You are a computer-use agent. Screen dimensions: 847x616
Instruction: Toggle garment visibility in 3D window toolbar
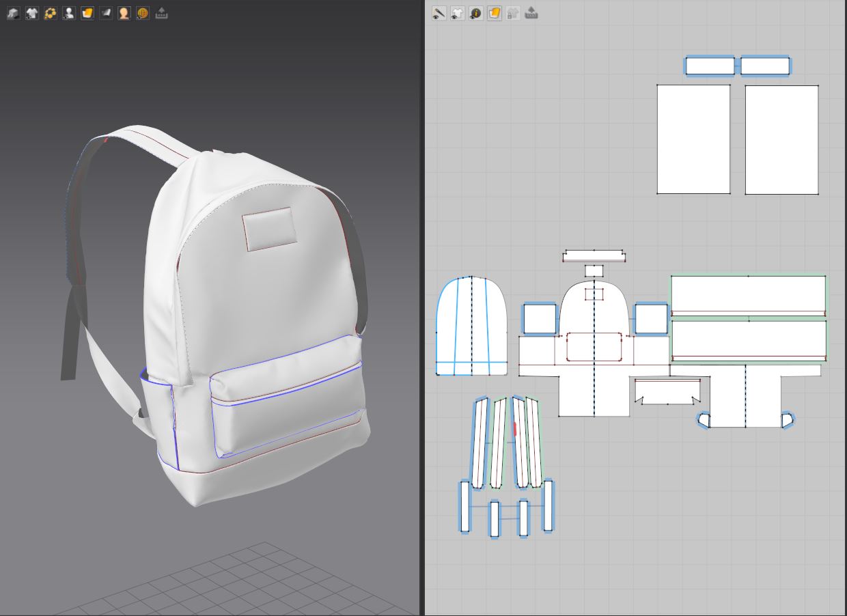(31, 13)
